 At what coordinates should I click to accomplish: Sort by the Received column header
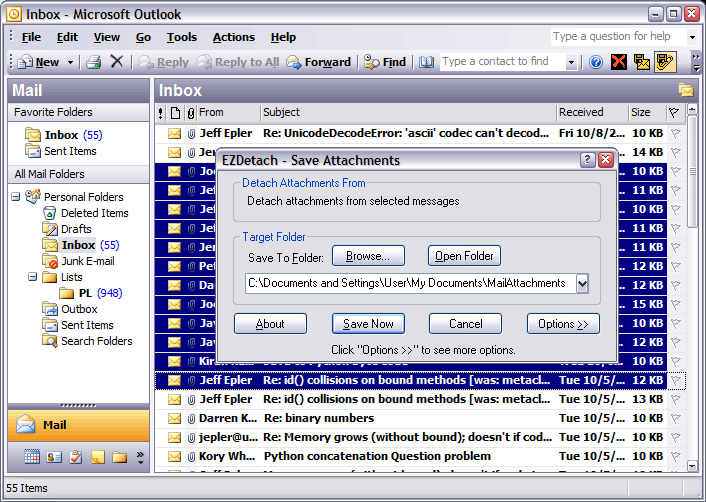[592, 113]
